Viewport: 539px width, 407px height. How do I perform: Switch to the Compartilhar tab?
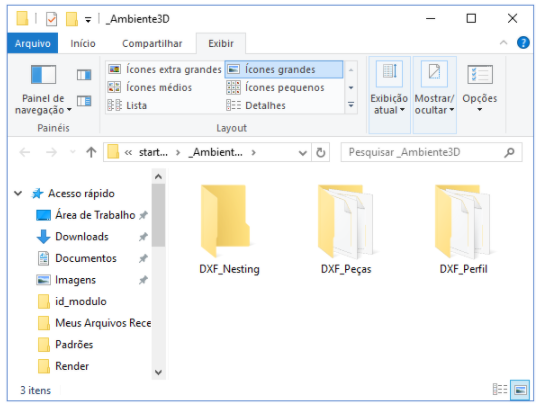152,43
